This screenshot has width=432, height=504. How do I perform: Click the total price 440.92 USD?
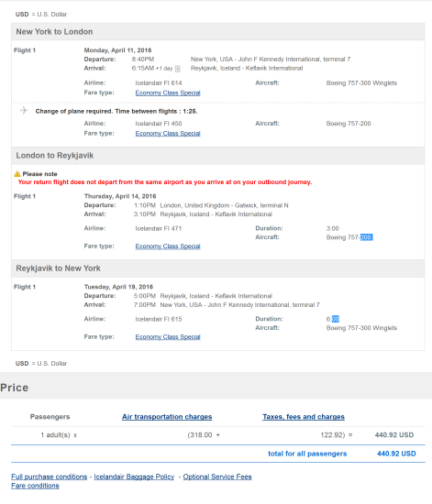pos(396,454)
